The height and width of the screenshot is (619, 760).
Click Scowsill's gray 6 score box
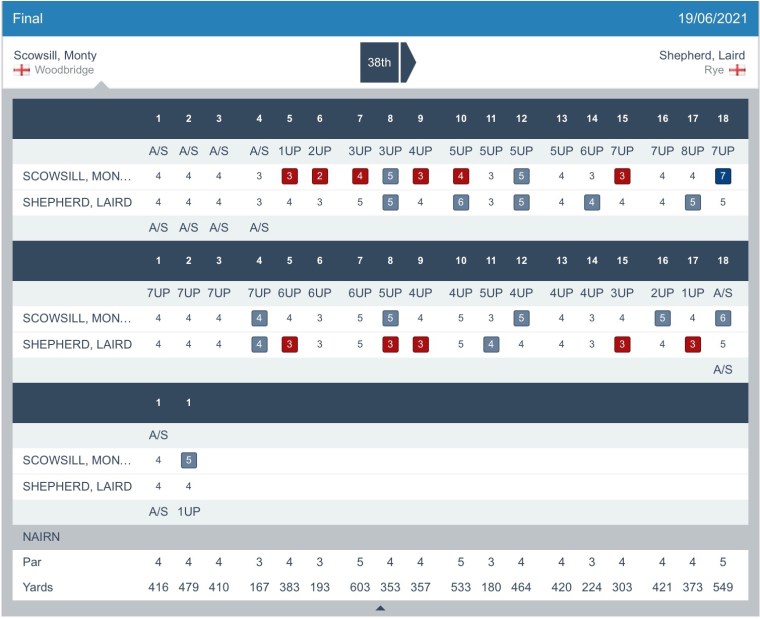723,318
